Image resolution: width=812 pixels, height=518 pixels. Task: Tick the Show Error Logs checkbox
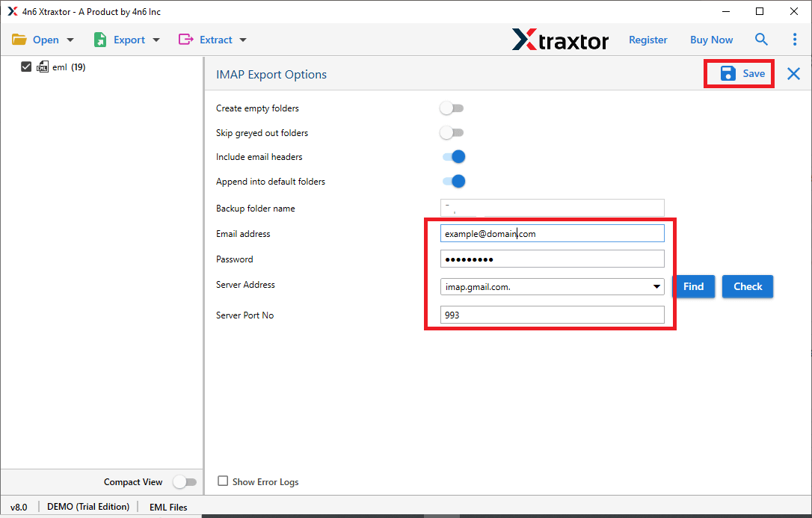(223, 481)
